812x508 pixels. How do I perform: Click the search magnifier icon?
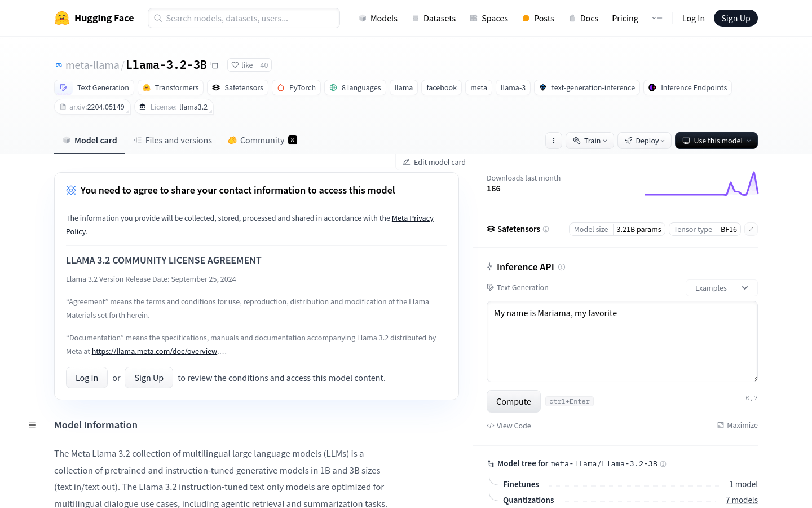[158, 18]
